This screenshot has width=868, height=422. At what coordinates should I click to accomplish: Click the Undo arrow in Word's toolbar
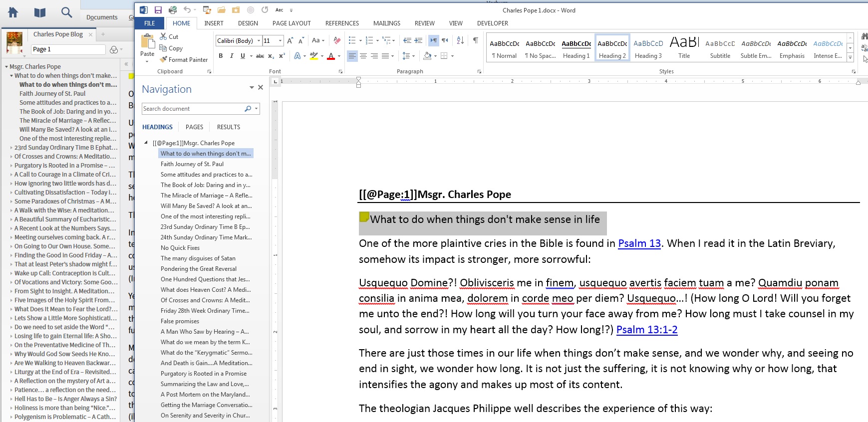click(187, 10)
